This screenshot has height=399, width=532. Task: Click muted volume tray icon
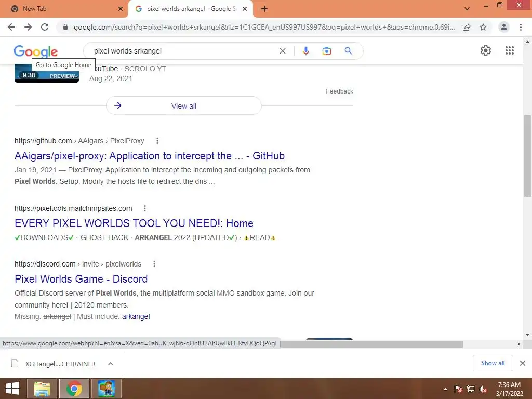click(x=483, y=389)
